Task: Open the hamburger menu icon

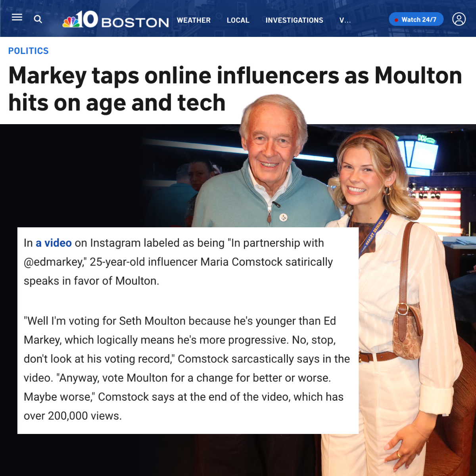Action: pos(17,17)
